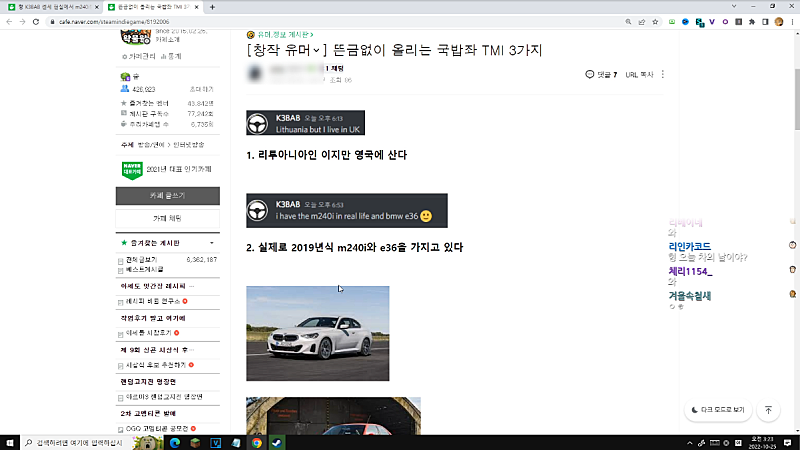Click the Windows Start button
The height and width of the screenshot is (450, 800).
click(x=9, y=442)
